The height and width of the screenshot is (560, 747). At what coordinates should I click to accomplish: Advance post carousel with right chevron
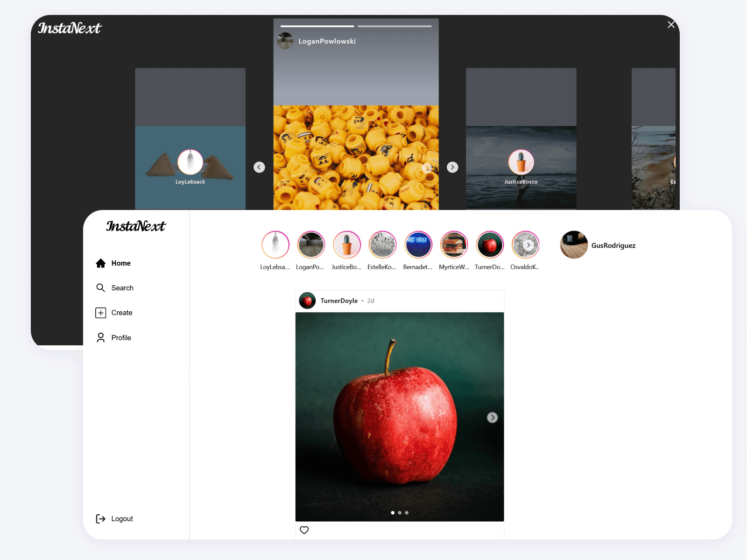click(x=493, y=417)
